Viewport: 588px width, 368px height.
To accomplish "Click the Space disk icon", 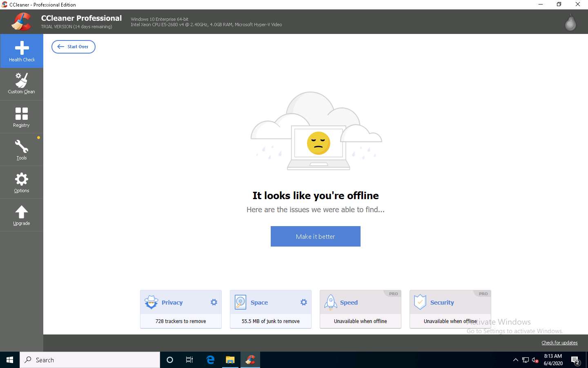I will pyautogui.click(x=241, y=302).
